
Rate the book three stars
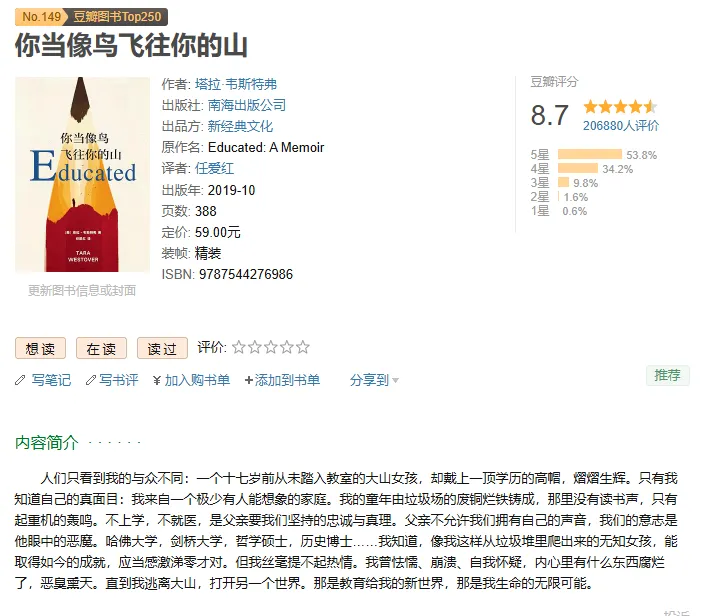[x=271, y=347]
